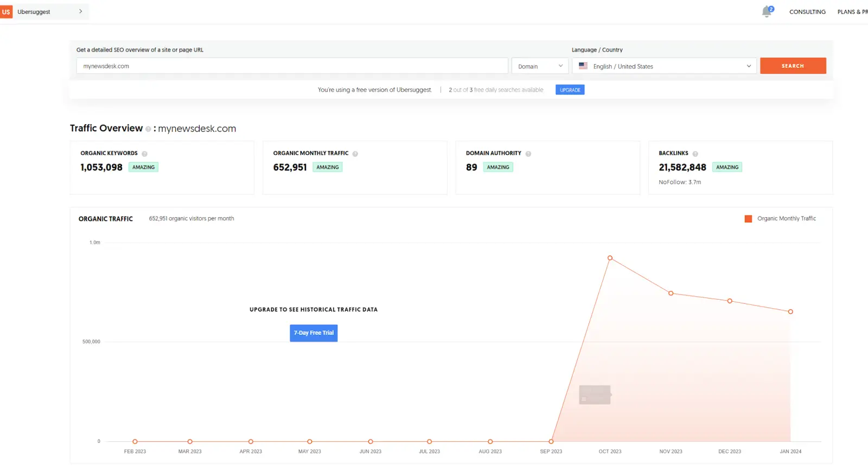Click the Ubersuggest US logo icon
Viewport: 868px width, 470px height.
point(6,11)
